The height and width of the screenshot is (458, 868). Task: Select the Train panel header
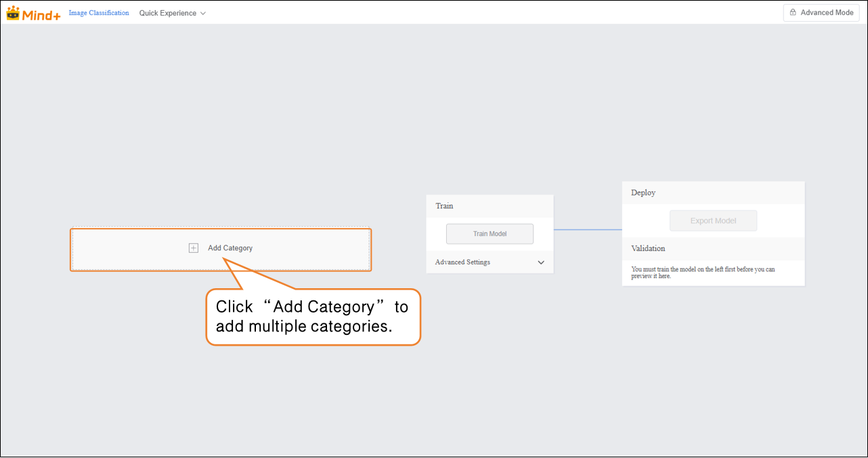pyautogui.click(x=445, y=206)
